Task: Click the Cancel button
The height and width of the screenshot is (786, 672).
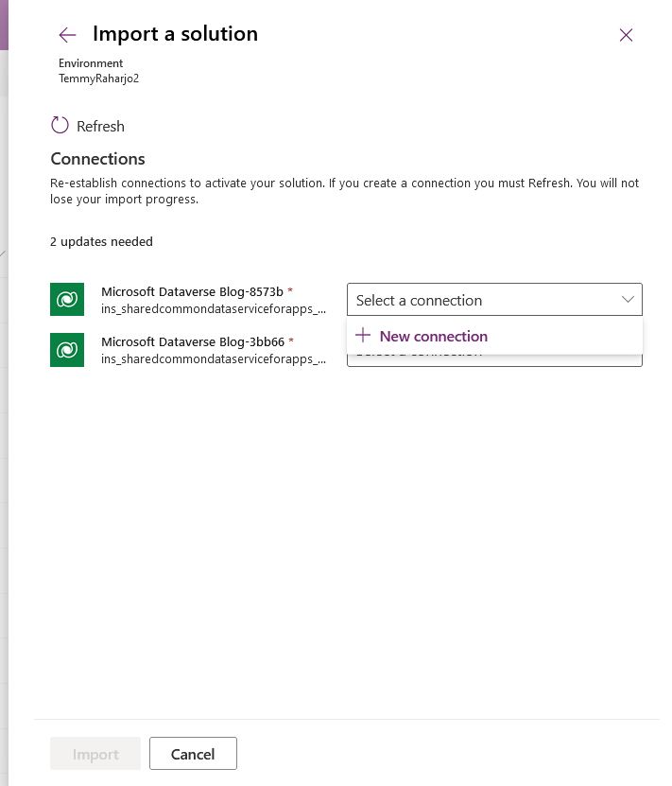Action: 193,754
